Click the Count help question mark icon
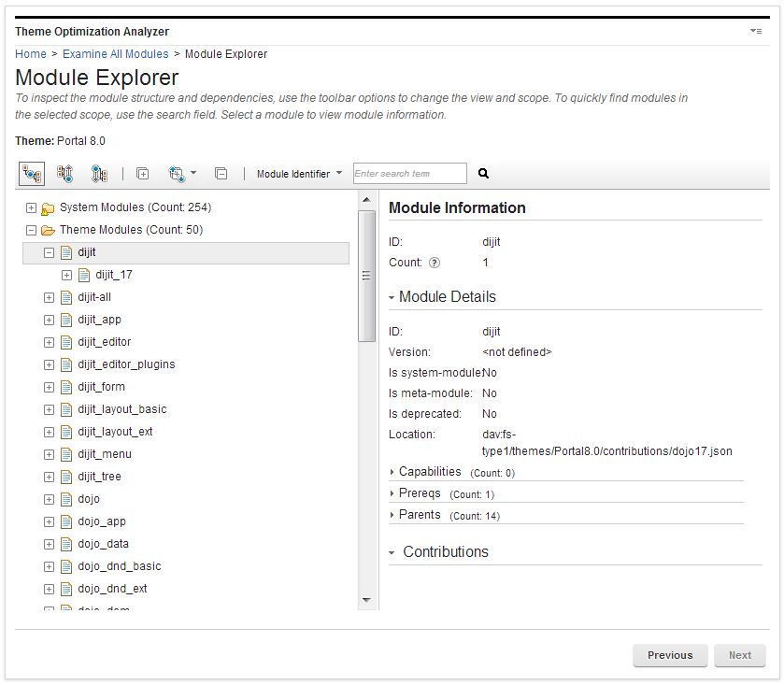This screenshot has height=685, width=784. [x=436, y=263]
